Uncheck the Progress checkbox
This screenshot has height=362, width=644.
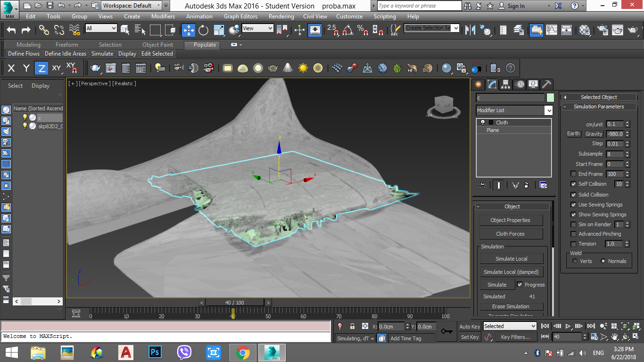(x=520, y=285)
